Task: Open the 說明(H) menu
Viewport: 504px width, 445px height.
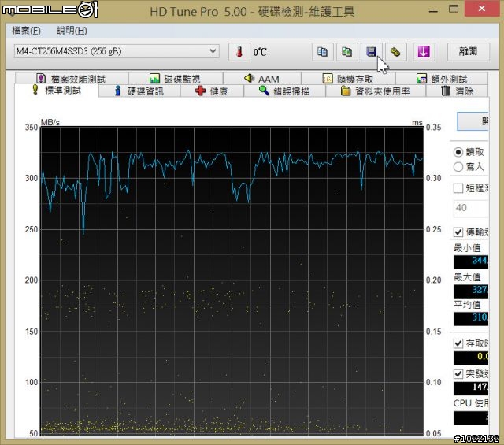Action: tap(72, 31)
